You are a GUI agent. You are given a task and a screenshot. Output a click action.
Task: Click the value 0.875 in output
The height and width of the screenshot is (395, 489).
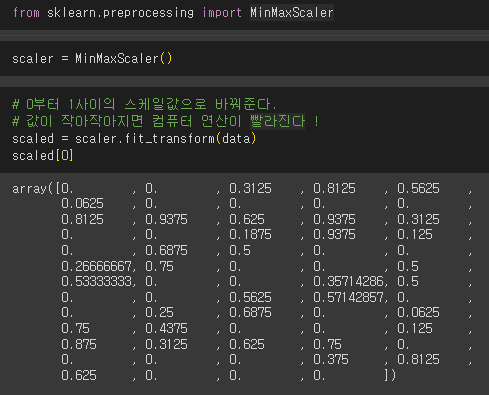[x=79, y=344]
